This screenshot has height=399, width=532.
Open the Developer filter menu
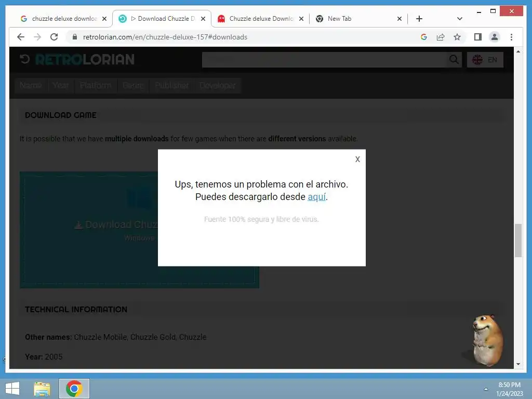(x=218, y=86)
